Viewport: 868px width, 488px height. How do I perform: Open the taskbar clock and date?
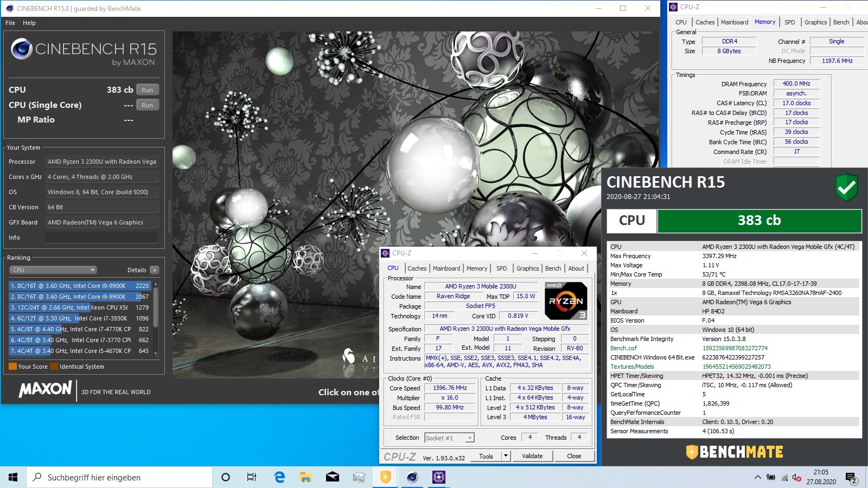821,477
